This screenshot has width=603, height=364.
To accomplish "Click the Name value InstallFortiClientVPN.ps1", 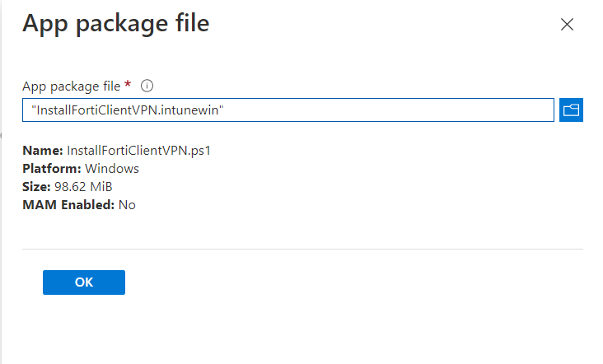I will click(139, 150).
